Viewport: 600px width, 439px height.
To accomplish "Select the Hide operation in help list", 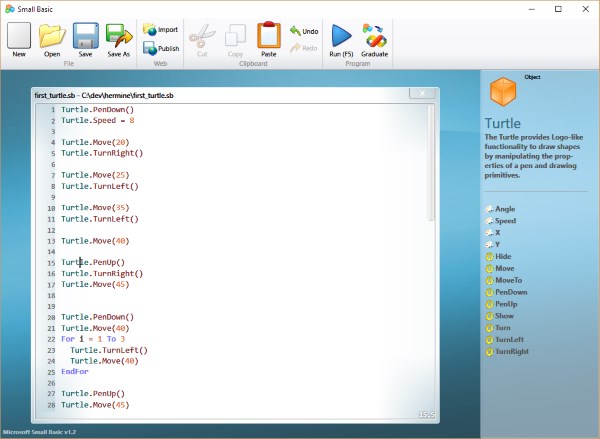I will point(498,256).
